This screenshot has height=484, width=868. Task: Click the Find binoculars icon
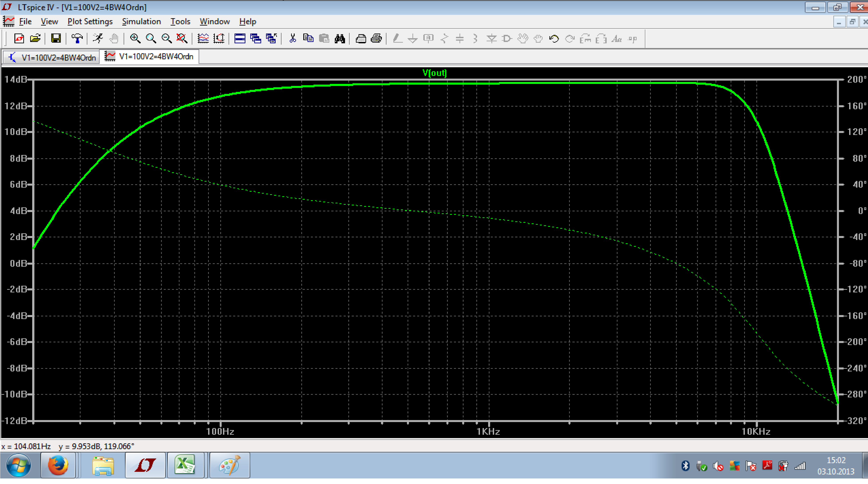click(x=340, y=38)
